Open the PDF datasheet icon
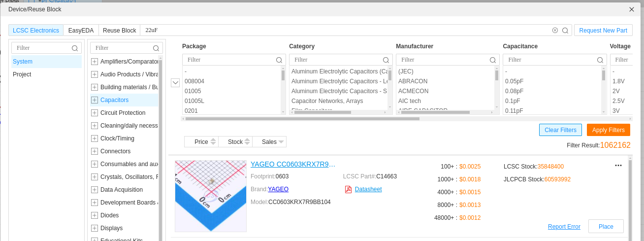Screen dimensions: 644x241 click(348, 189)
